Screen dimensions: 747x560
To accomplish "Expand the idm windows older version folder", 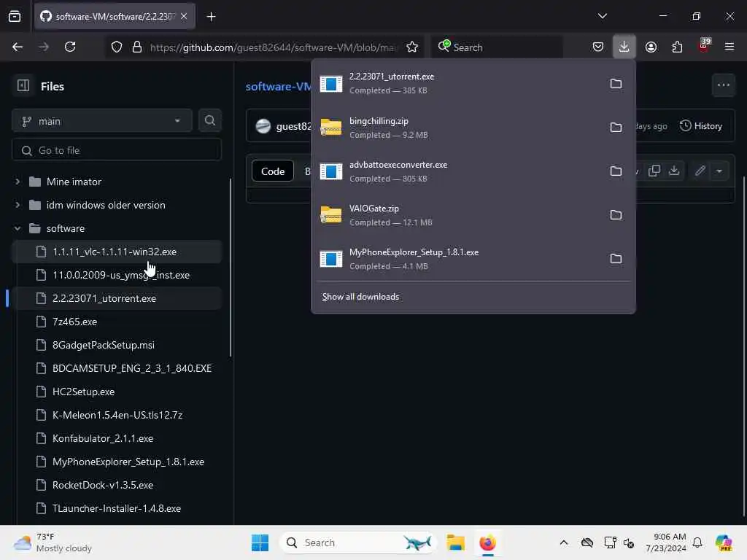I will pyautogui.click(x=18, y=205).
